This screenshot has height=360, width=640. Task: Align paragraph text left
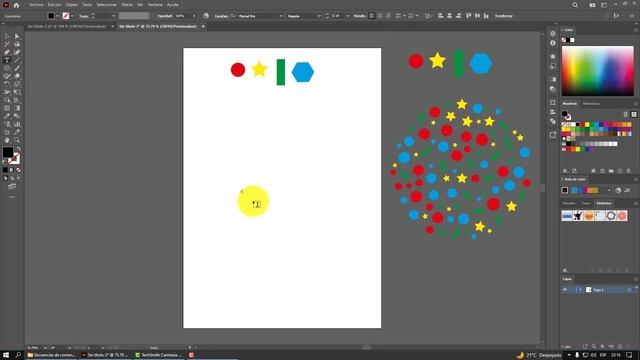coord(372,16)
